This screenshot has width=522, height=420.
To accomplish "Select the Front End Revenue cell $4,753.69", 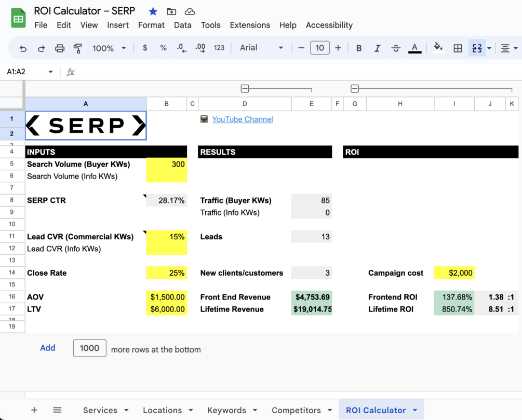I will tap(312, 297).
